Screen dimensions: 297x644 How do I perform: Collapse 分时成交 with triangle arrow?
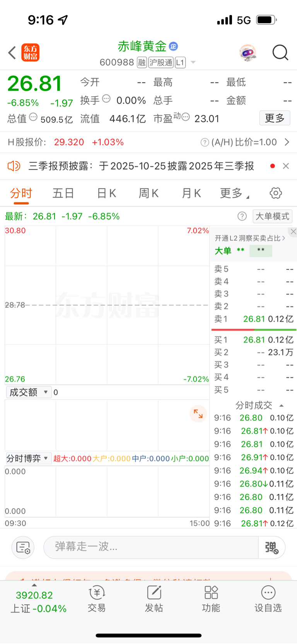pos(282,405)
